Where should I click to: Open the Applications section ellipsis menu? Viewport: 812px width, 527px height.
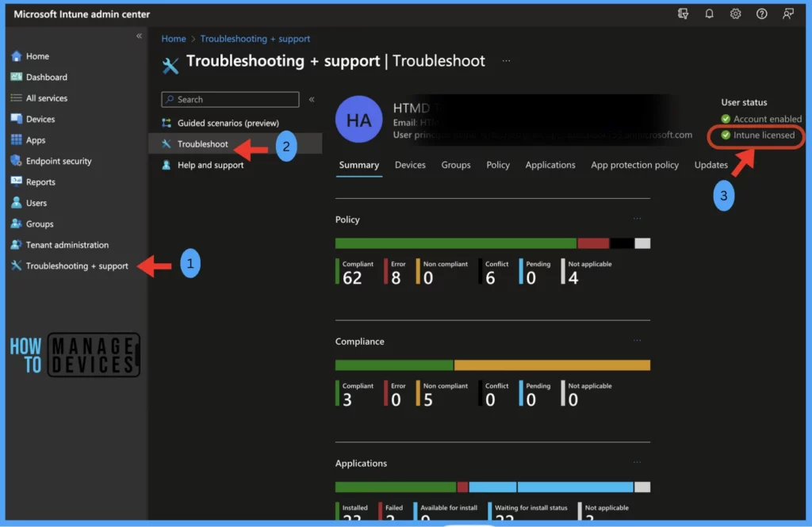point(637,462)
